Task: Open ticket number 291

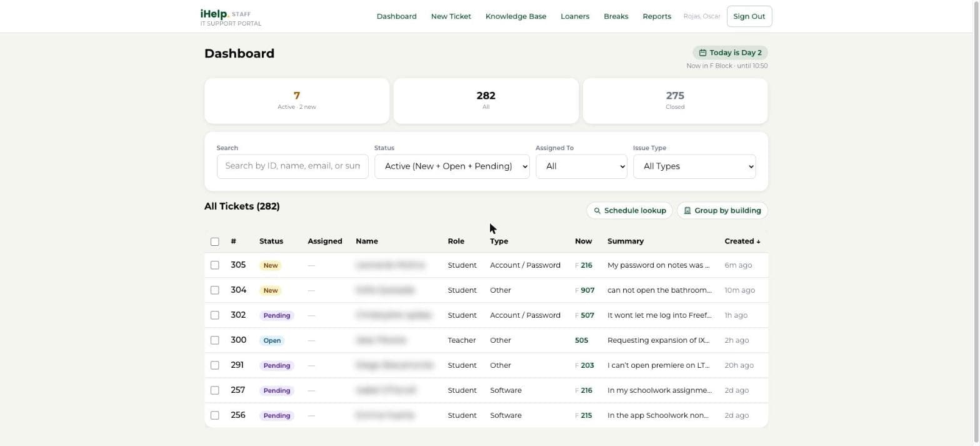Action: (x=237, y=365)
